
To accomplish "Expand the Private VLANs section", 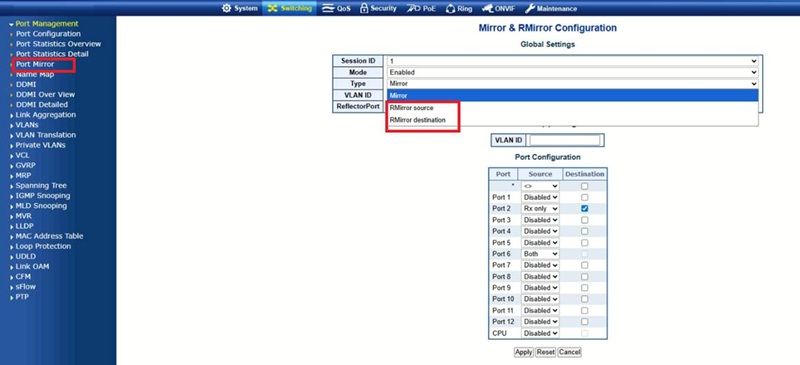I will click(x=40, y=145).
